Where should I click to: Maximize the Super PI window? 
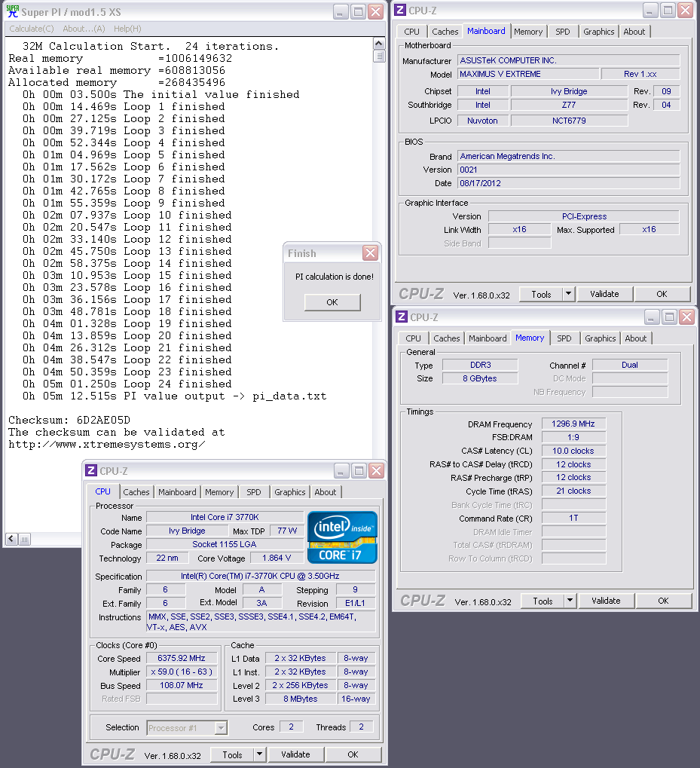coord(359,11)
